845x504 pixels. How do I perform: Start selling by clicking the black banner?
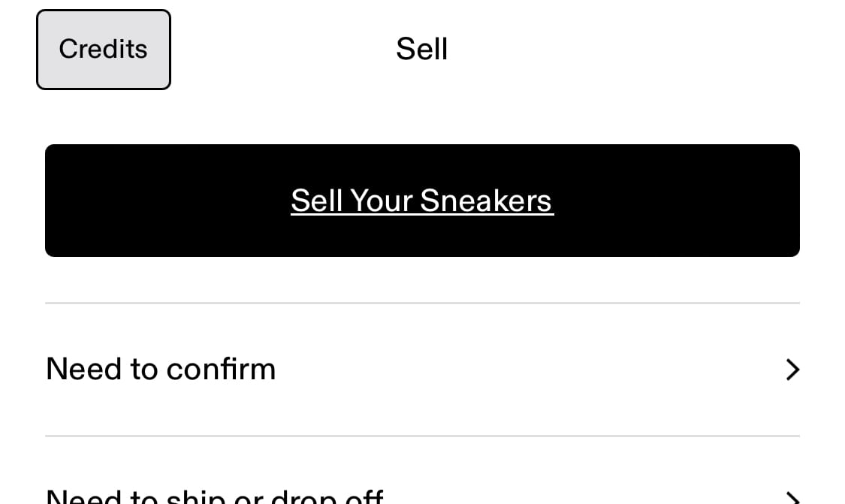click(422, 201)
